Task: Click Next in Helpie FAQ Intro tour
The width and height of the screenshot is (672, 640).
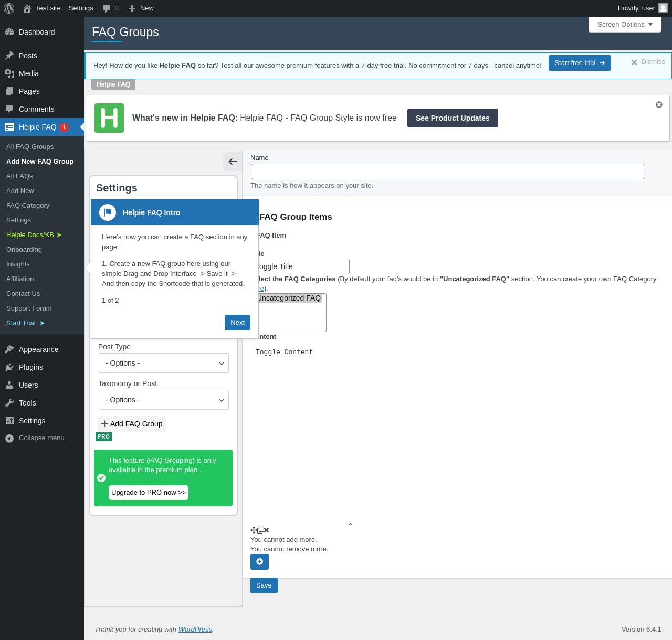Action: 237,323
